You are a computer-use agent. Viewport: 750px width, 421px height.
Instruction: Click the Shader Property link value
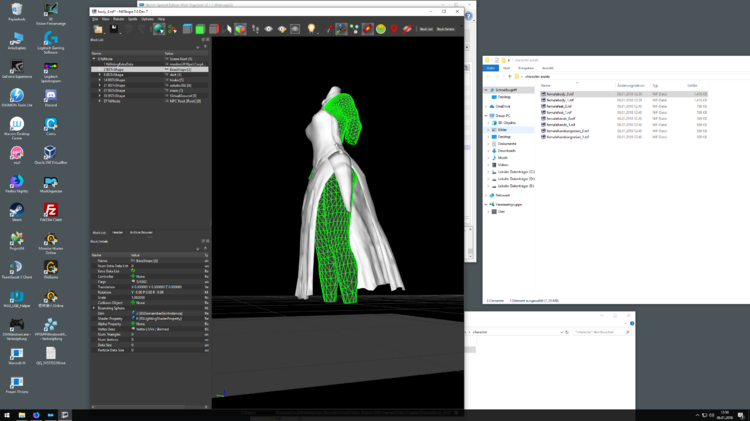tap(159, 319)
